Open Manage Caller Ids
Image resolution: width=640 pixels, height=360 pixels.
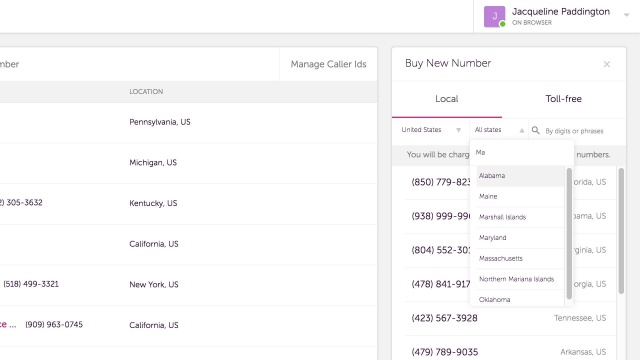[328, 64]
